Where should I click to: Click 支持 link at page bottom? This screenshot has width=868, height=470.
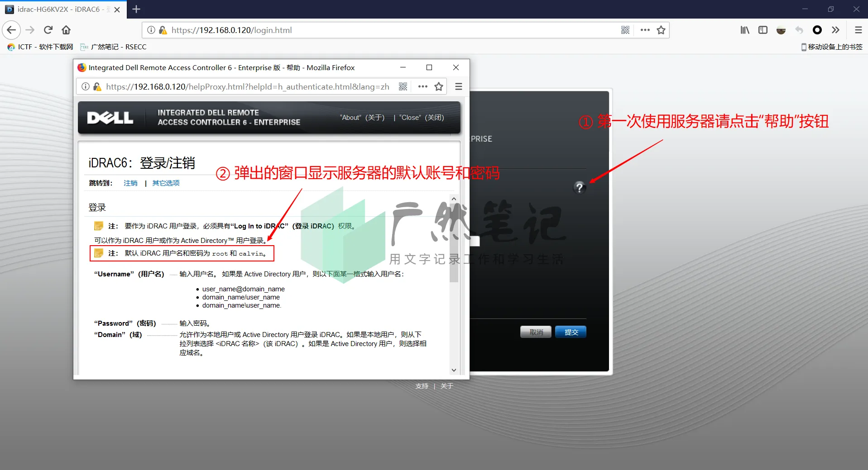click(422, 386)
